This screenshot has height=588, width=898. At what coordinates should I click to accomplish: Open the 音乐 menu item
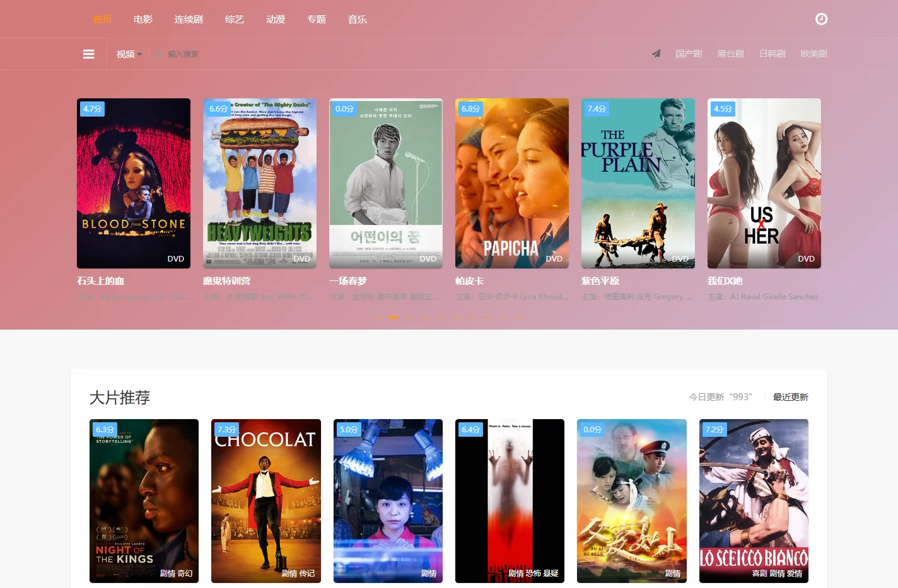[358, 20]
